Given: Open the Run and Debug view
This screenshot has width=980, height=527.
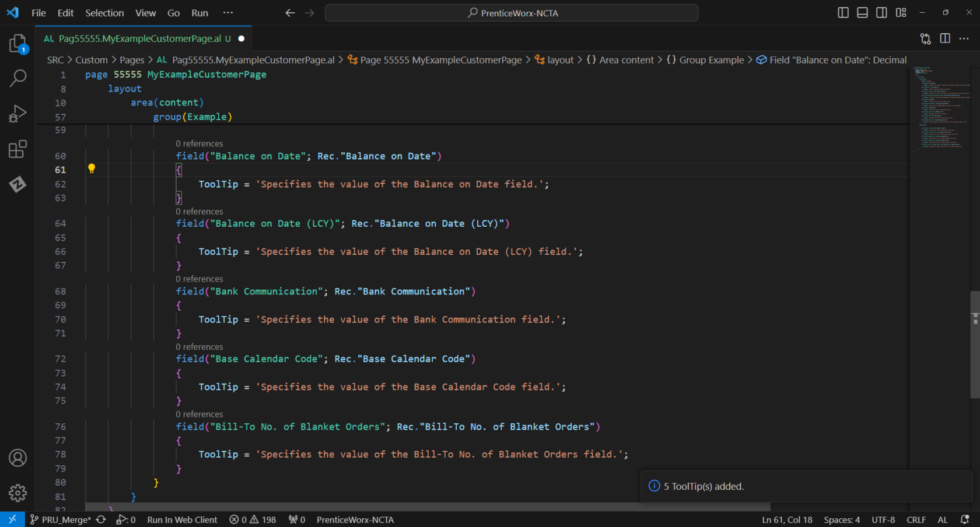Looking at the screenshot, I should coord(17,113).
